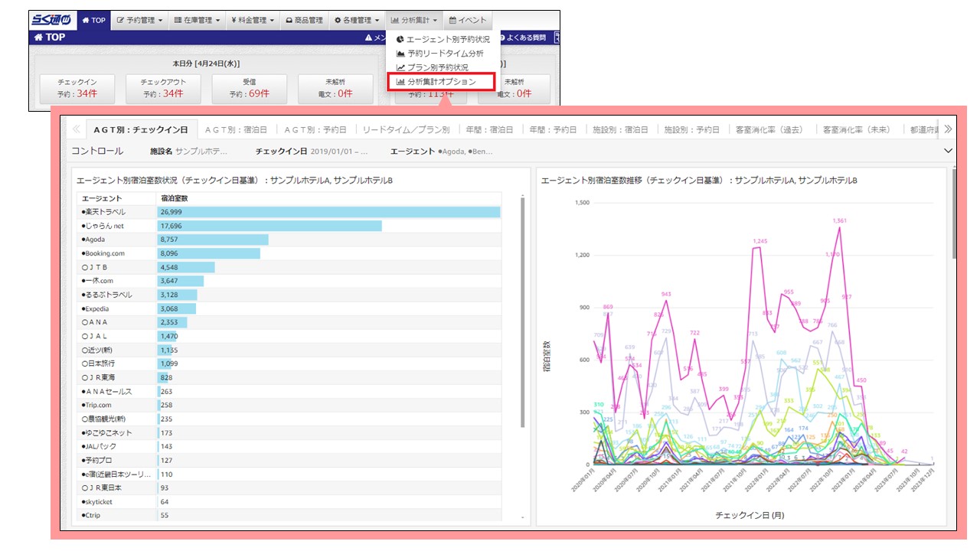Viewport: 980px width, 551px height.
Task: Select the skyticket row
Action: coord(289,501)
